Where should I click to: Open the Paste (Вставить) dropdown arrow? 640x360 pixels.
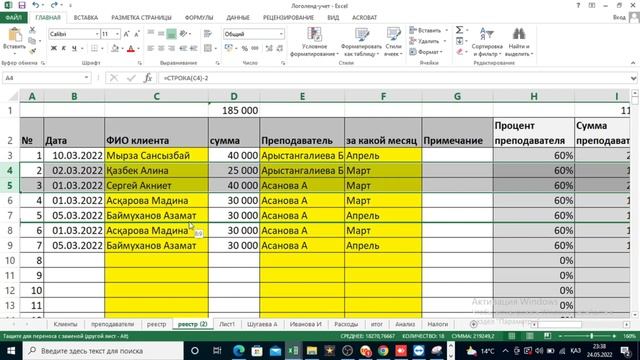click(x=14, y=53)
